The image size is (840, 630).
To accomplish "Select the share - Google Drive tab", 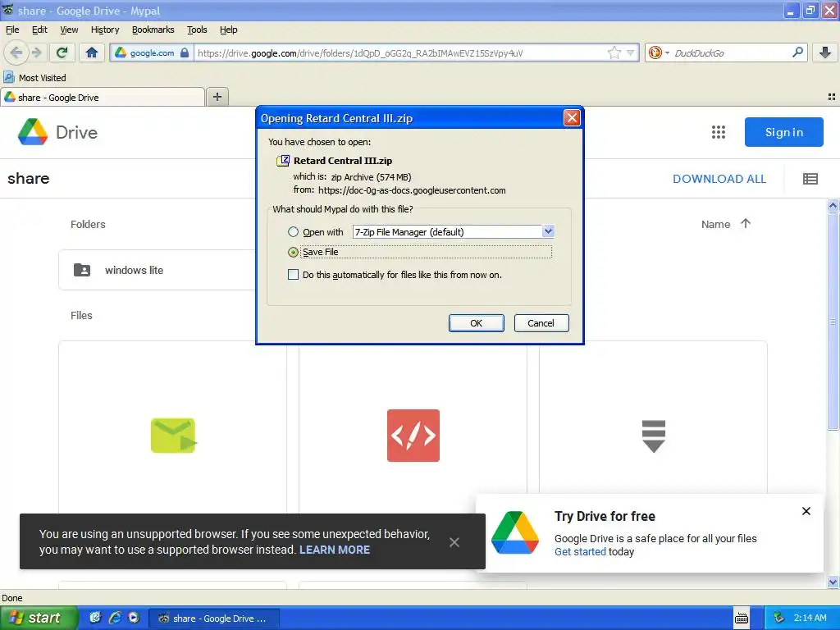I will pos(103,97).
